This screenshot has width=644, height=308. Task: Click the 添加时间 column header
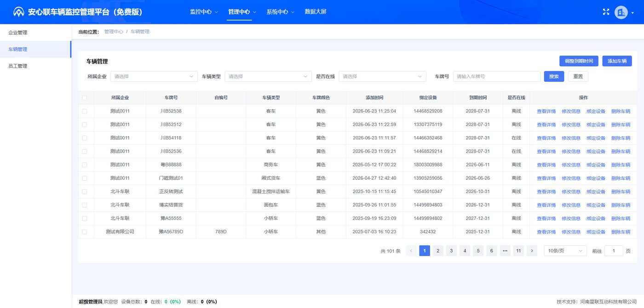coord(374,97)
